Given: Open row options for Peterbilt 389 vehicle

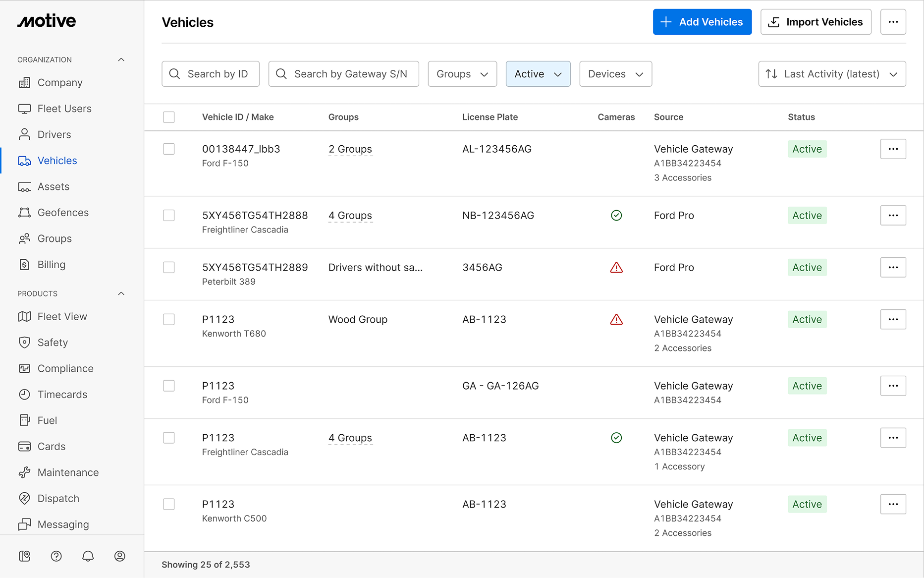Looking at the screenshot, I should point(893,267).
